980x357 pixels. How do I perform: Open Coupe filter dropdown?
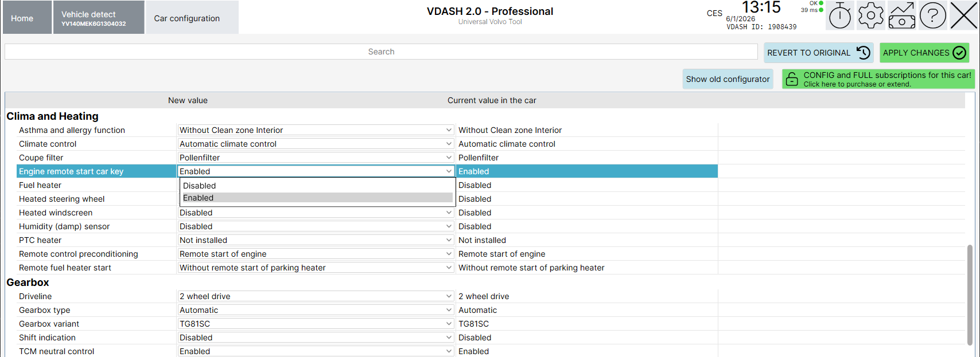pos(316,158)
